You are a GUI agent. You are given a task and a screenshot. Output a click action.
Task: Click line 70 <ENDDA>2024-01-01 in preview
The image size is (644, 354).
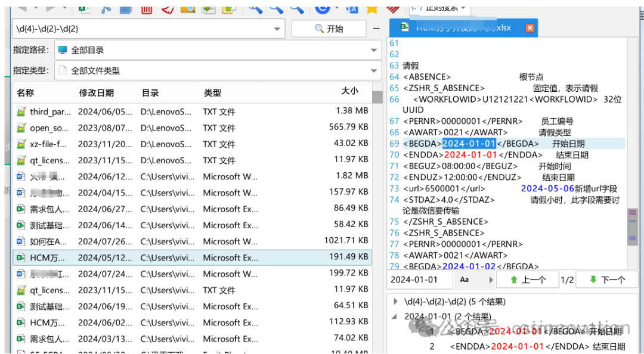pyautogui.click(x=496, y=155)
